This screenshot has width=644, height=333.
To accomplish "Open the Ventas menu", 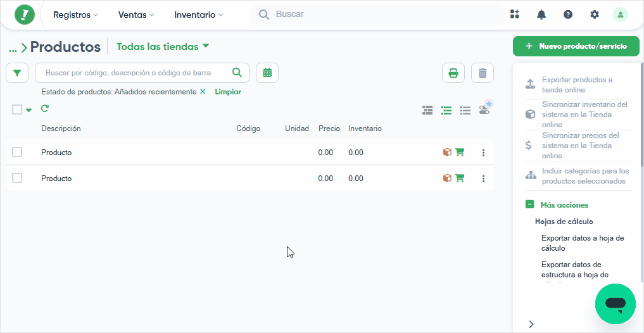I will (136, 15).
